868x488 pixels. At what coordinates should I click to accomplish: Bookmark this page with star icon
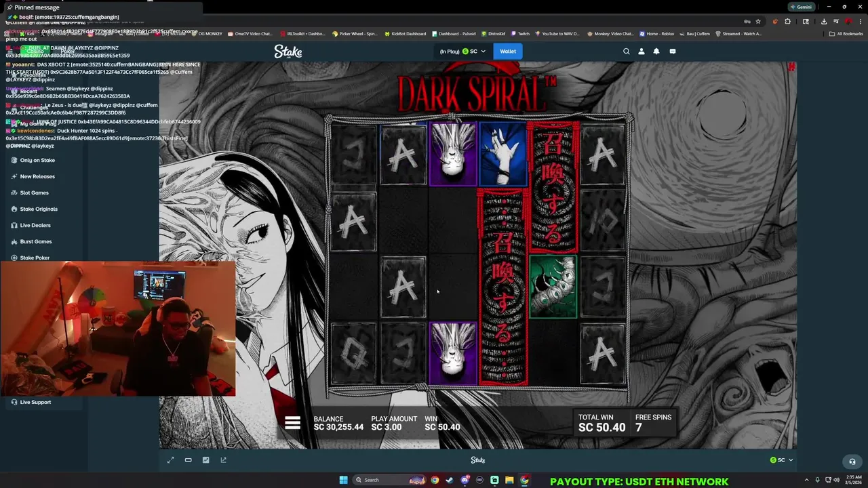click(758, 21)
